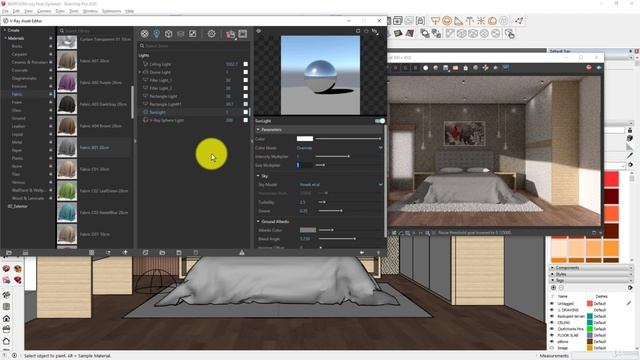This screenshot has height=360, width=640.
Task: Select the Glass material category
Action: point(16,110)
